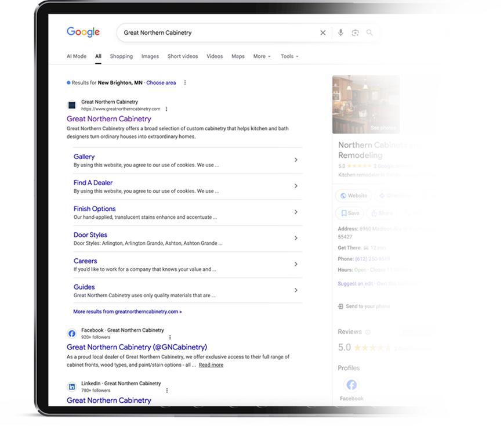
Task: Click the Website button in knowledge panel
Action: click(354, 196)
